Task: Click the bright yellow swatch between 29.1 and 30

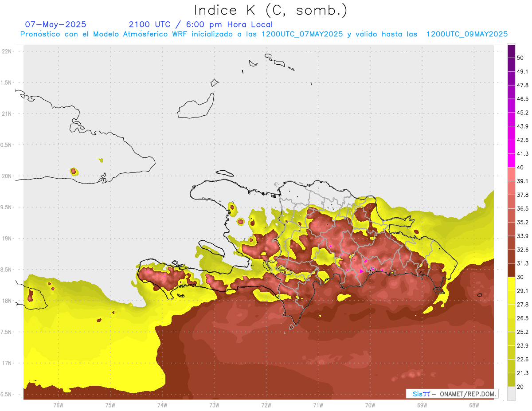Action: 511,284
